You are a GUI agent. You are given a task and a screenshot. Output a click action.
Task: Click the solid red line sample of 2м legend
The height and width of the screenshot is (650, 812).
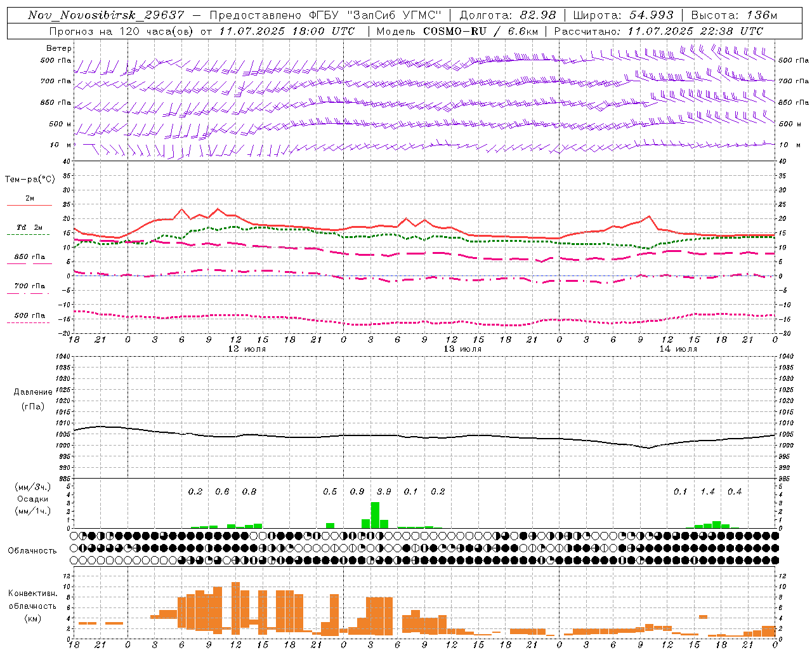[x=29, y=205]
